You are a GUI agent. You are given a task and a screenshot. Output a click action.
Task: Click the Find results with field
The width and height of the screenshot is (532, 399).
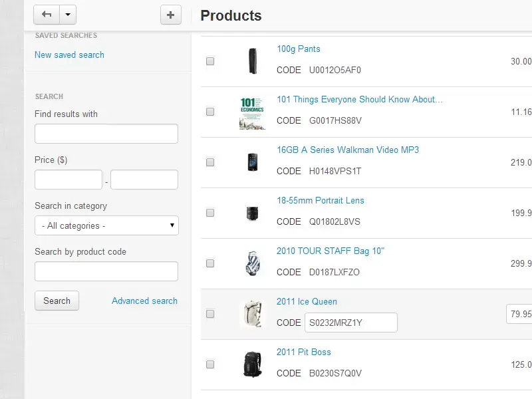pyautogui.click(x=106, y=134)
